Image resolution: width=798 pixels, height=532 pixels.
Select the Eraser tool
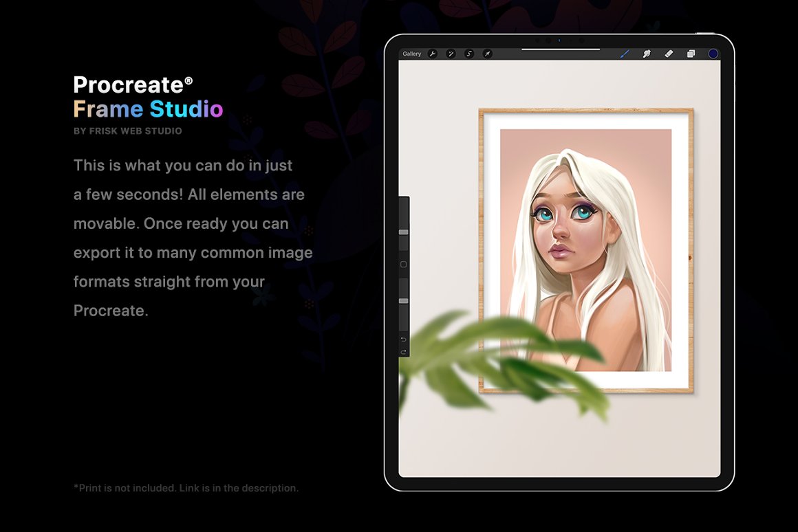click(669, 54)
